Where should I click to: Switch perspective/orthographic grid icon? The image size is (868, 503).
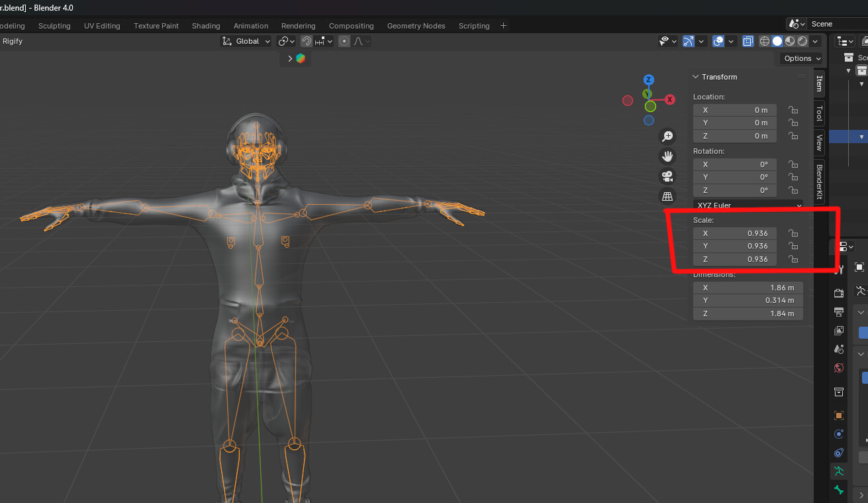[667, 196]
